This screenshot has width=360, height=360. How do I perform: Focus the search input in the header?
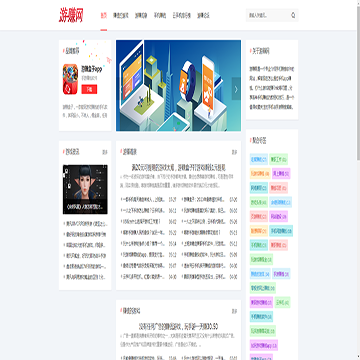tap(268, 15)
